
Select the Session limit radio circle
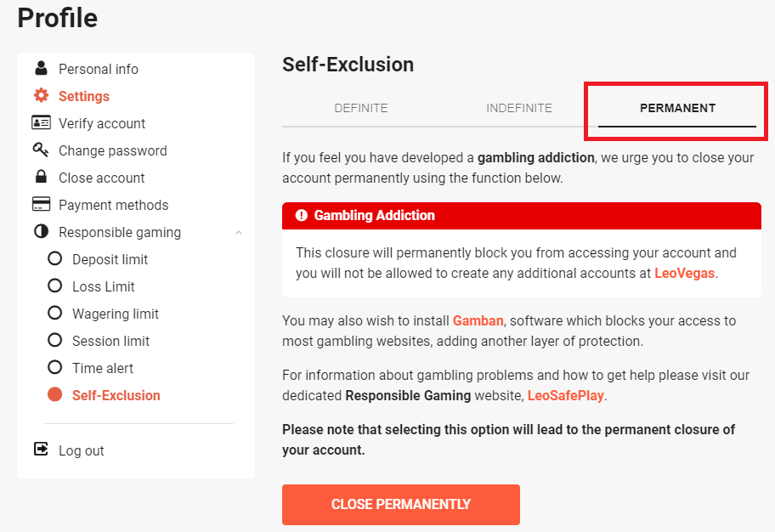[55, 340]
